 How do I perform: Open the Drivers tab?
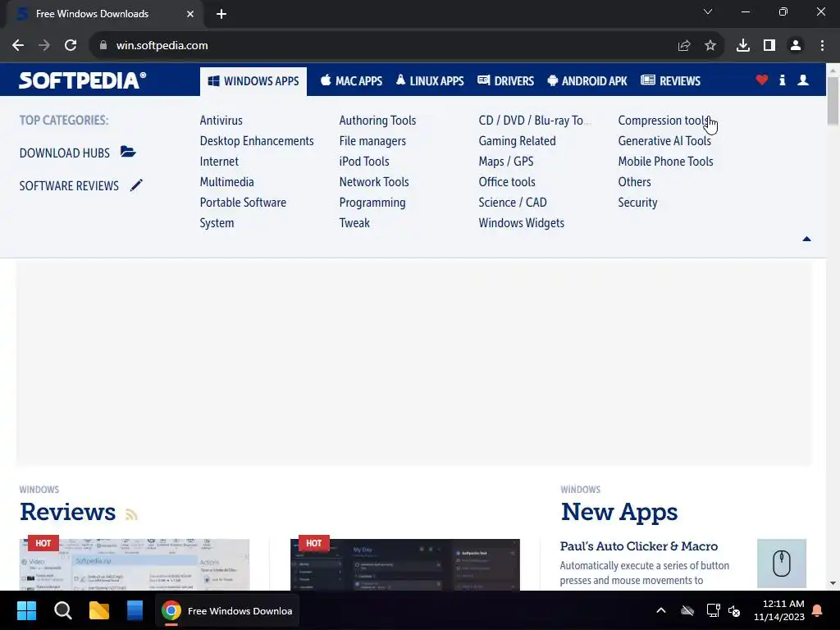pyautogui.click(x=505, y=81)
